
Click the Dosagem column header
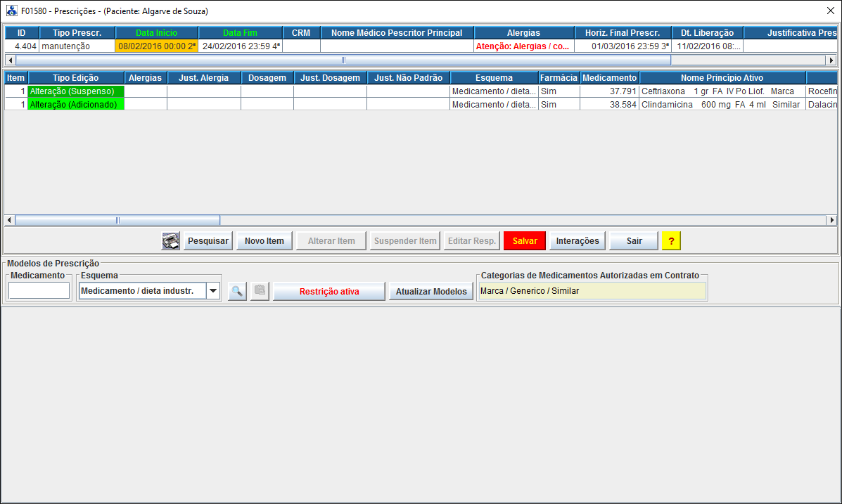tap(267, 78)
